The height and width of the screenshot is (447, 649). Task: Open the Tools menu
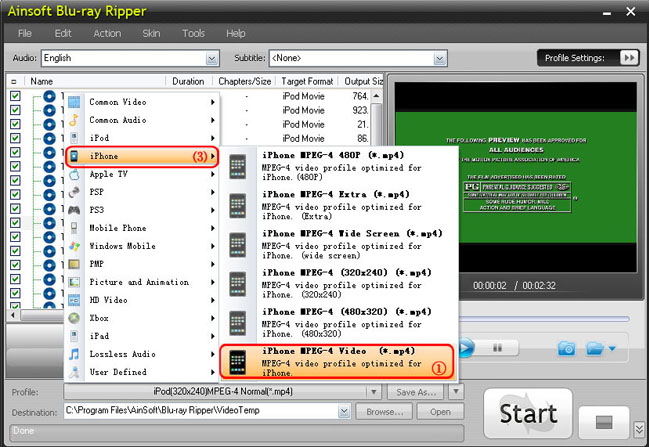(x=193, y=33)
